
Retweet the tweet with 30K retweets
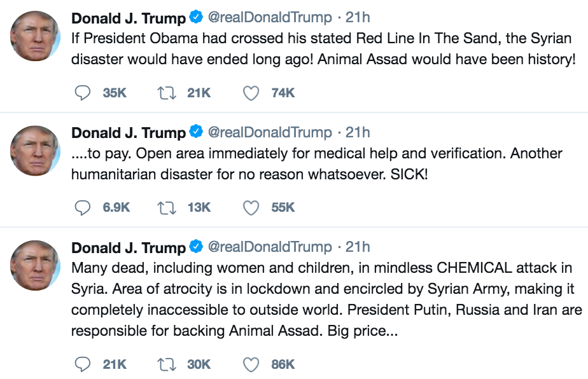(167, 364)
